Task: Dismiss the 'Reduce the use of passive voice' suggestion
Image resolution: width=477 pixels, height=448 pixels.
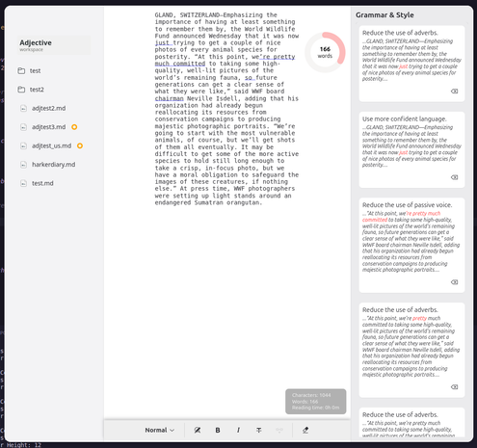Action: click(x=454, y=282)
